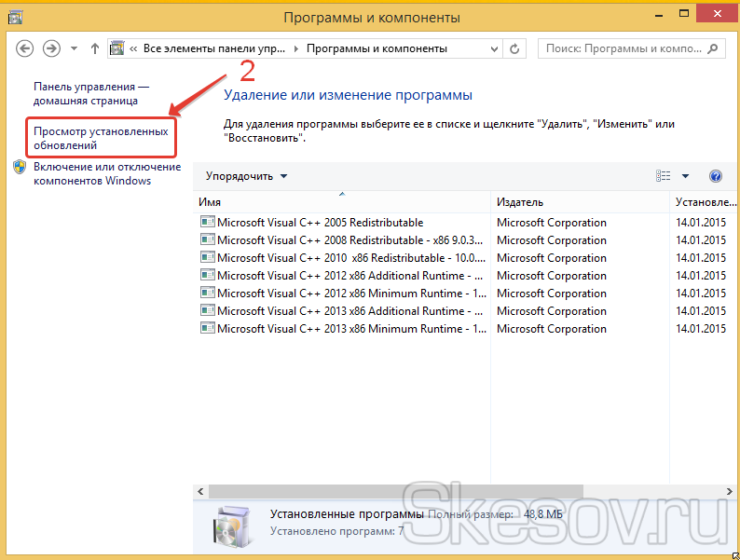Click the Back navigation arrow

[x=25, y=48]
